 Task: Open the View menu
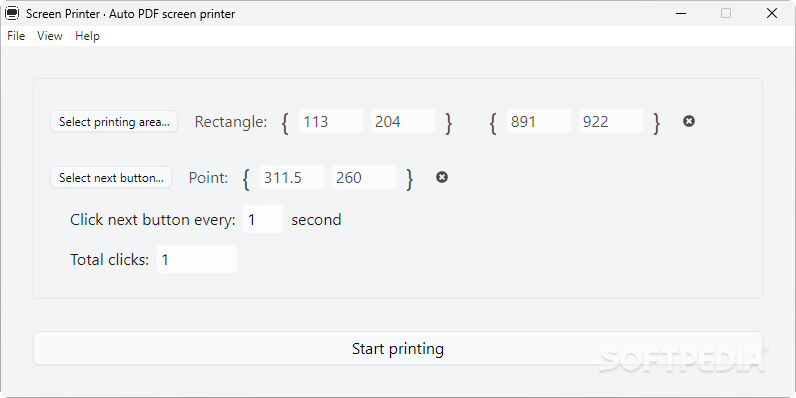(50, 36)
